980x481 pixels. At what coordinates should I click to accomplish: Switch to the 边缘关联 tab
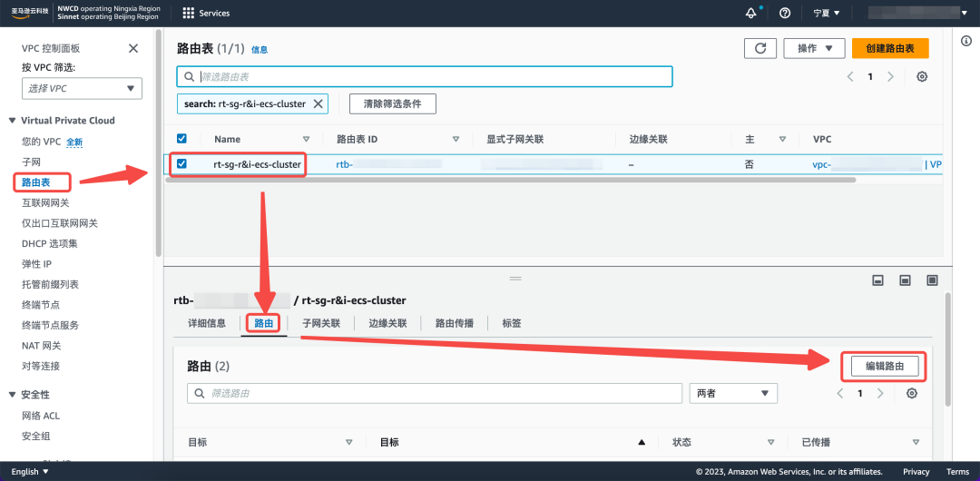pos(387,323)
